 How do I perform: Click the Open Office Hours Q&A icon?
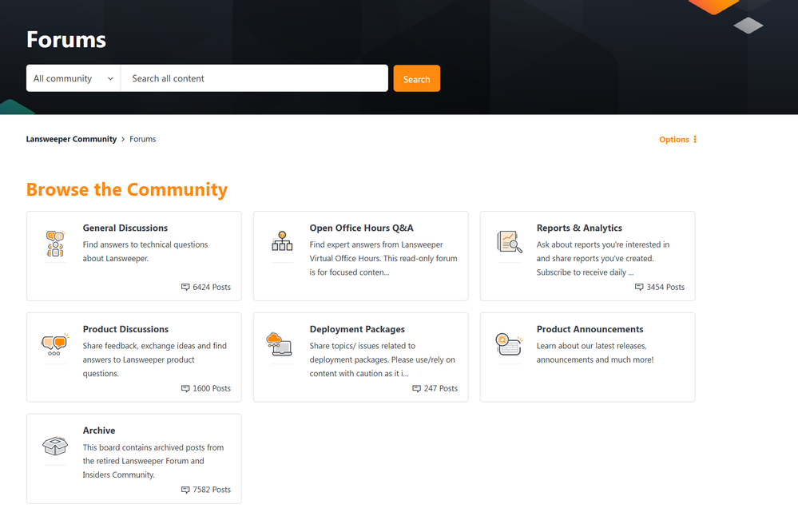click(282, 241)
